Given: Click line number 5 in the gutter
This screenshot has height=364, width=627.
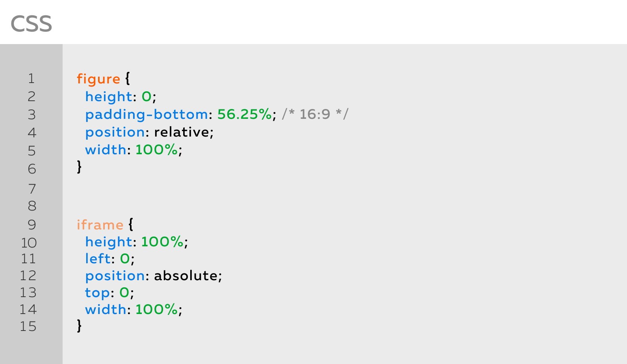Looking at the screenshot, I should tap(32, 151).
